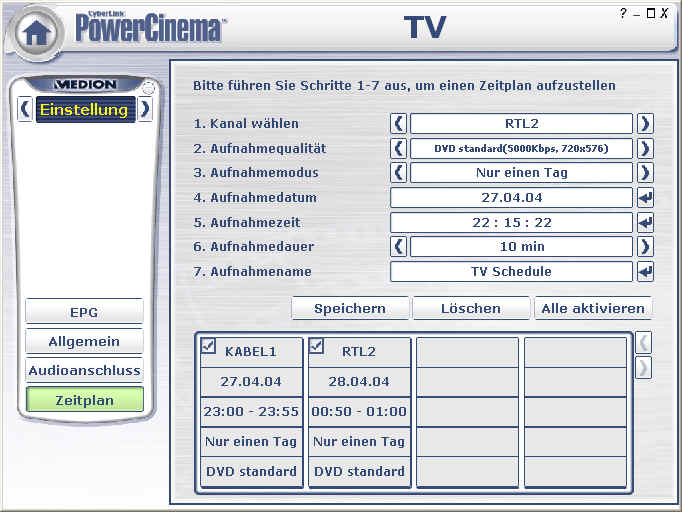Click the DVD standard quality field
This screenshot has height=512, width=682.
(x=521, y=148)
